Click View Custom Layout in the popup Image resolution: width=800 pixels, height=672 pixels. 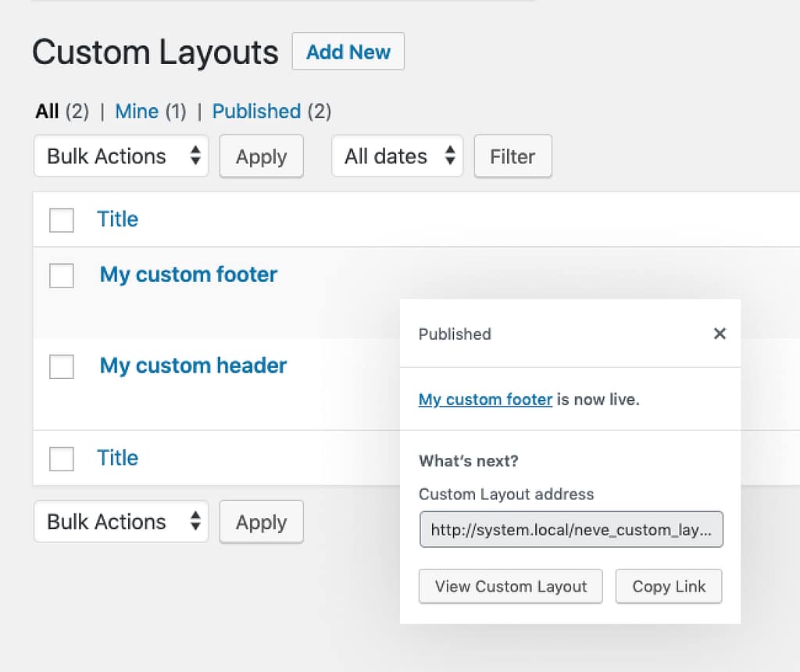point(510,586)
